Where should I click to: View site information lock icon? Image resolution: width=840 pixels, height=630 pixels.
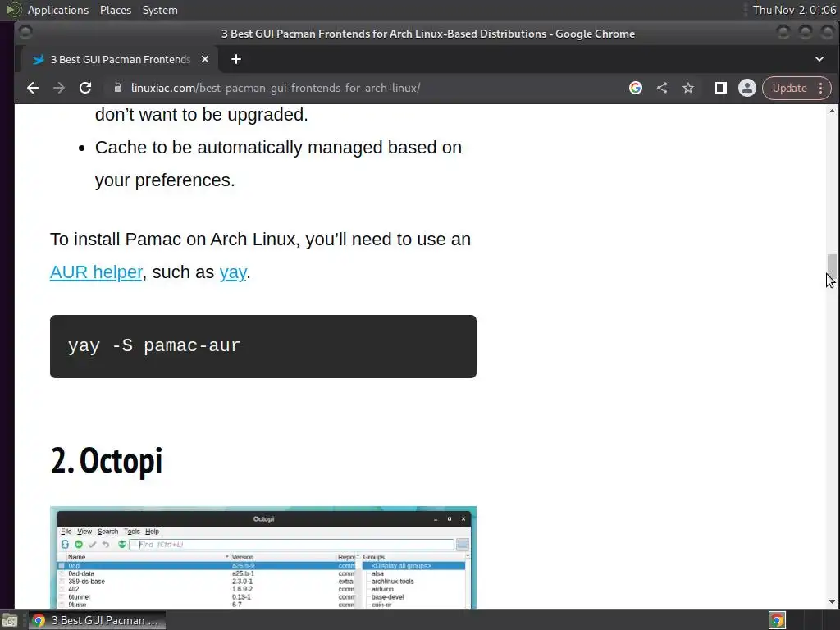118,88
